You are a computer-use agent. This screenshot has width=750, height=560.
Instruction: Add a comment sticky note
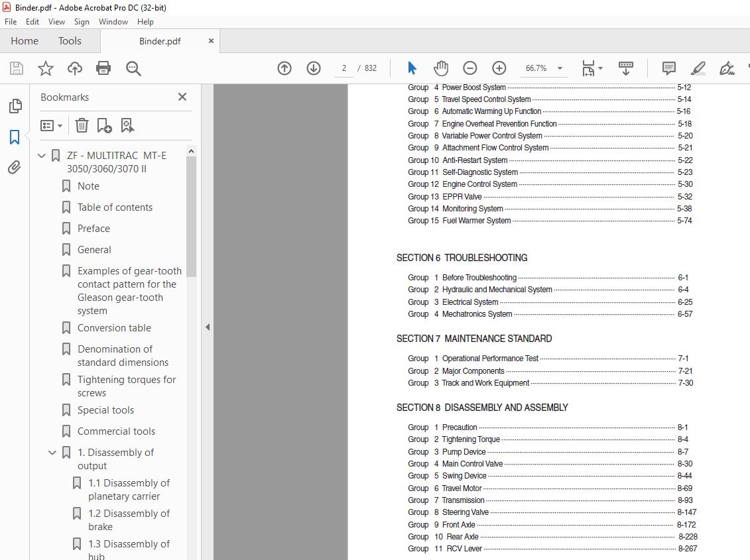tap(668, 68)
